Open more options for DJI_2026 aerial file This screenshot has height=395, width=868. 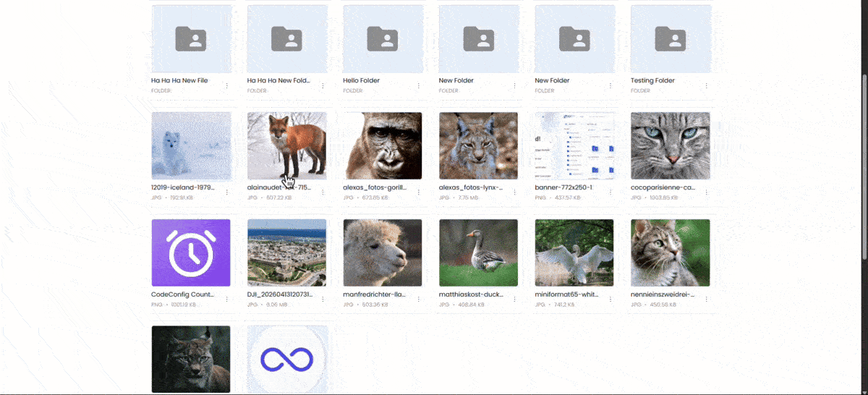click(x=323, y=300)
